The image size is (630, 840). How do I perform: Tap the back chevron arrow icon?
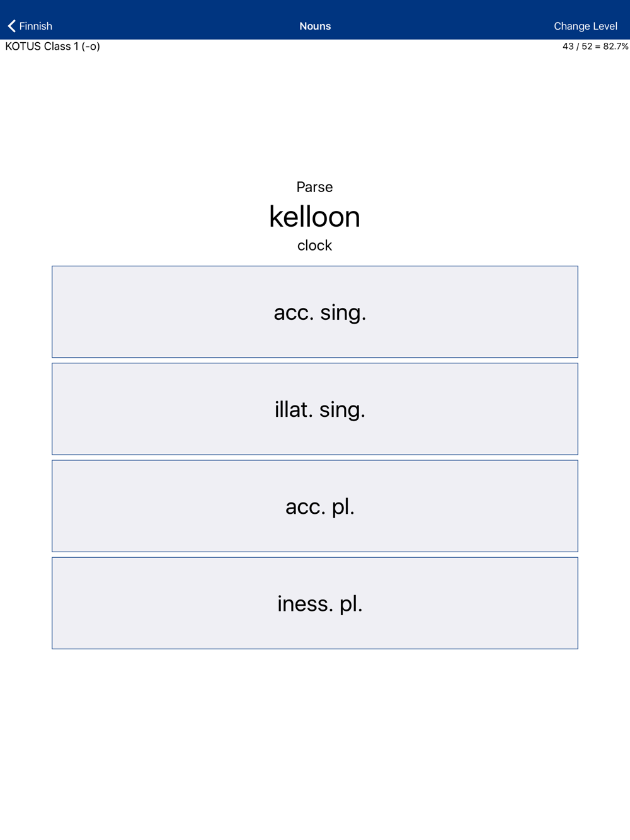pos(12,26)
